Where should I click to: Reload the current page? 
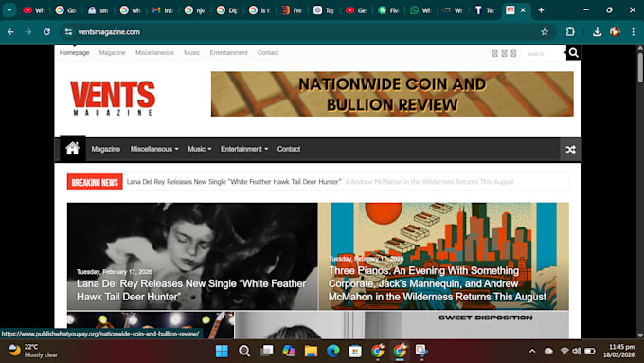46,31
